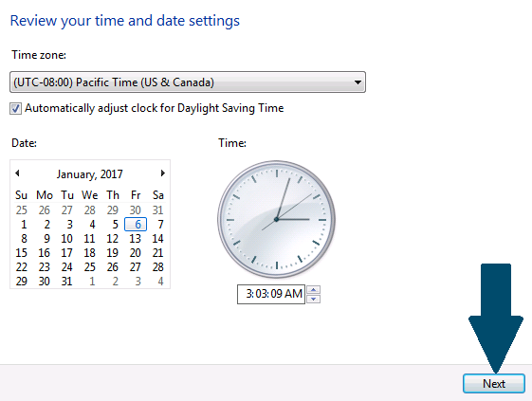Screen dimensions: 532x401
Task: Click the Next button
Action: point(494,384)
